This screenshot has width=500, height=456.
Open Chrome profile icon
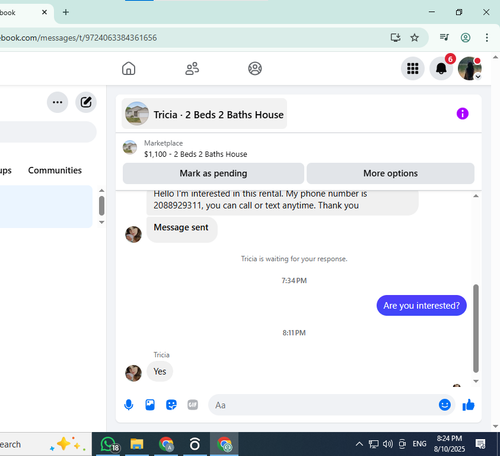point(465,38)
